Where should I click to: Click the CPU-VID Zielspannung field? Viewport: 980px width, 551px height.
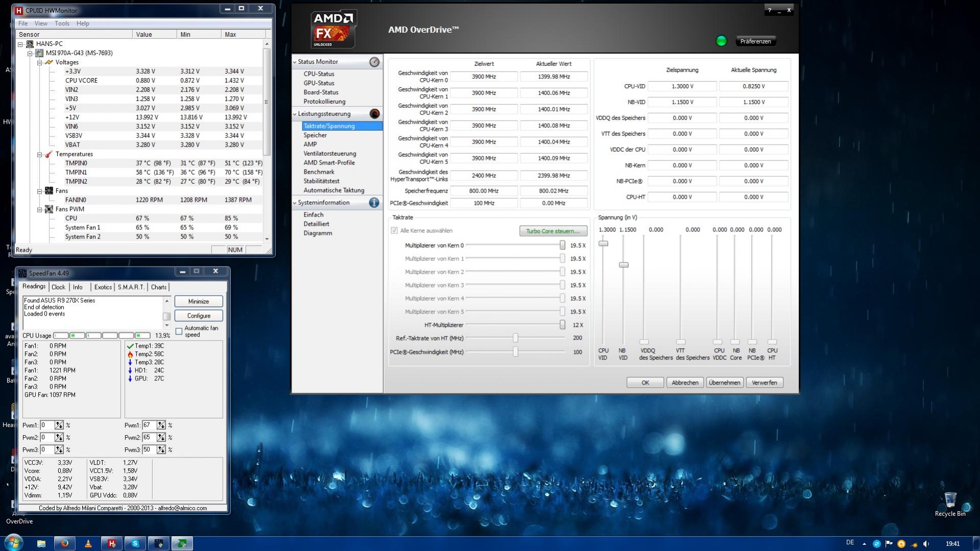(x=682, y=86)
